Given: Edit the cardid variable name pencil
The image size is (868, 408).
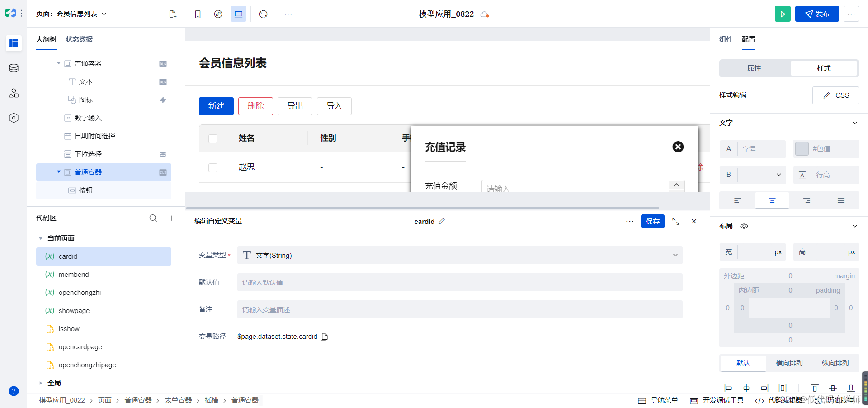Looking at the screenshot, I should point(442,221).
